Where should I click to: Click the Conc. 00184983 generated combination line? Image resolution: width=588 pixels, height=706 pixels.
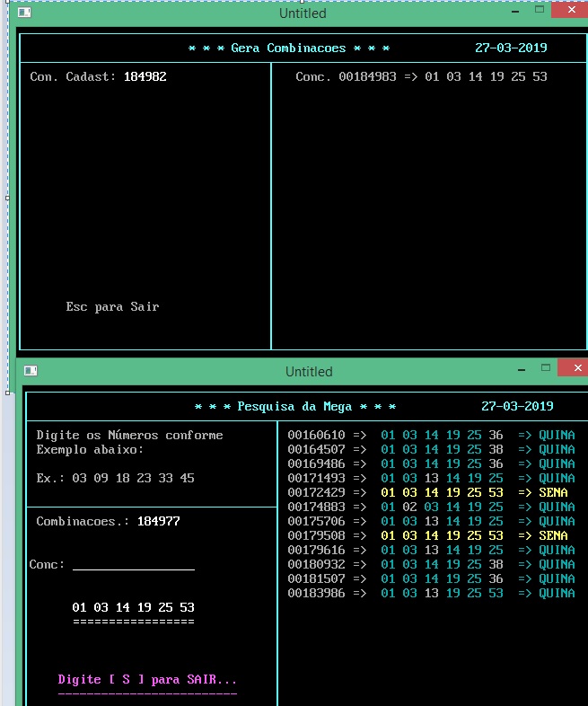[x=421, y=76]
